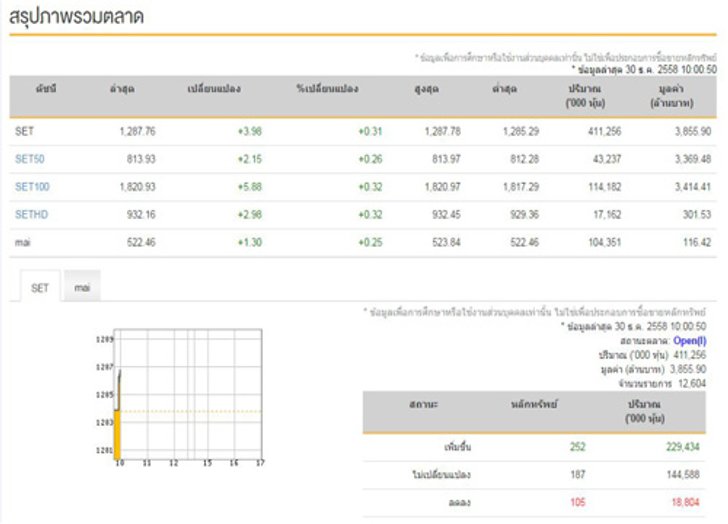Click mai change value +1.30
The image size is (728, 524).
coord(250,242)
